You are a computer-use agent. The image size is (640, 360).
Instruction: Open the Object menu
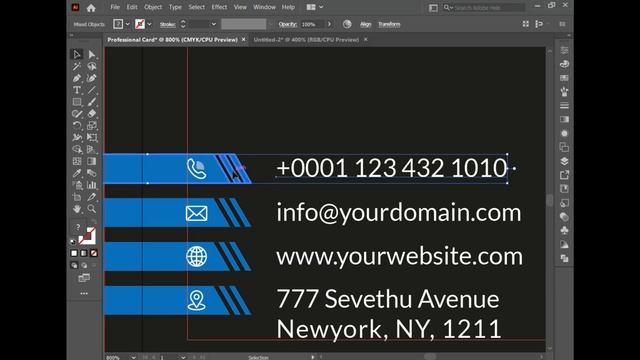tap(153, 7)
